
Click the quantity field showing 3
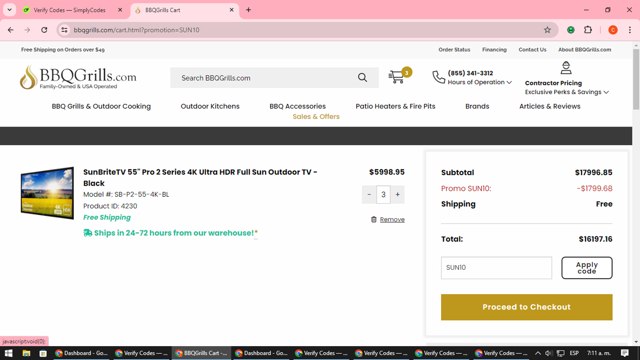click(383, 195)
